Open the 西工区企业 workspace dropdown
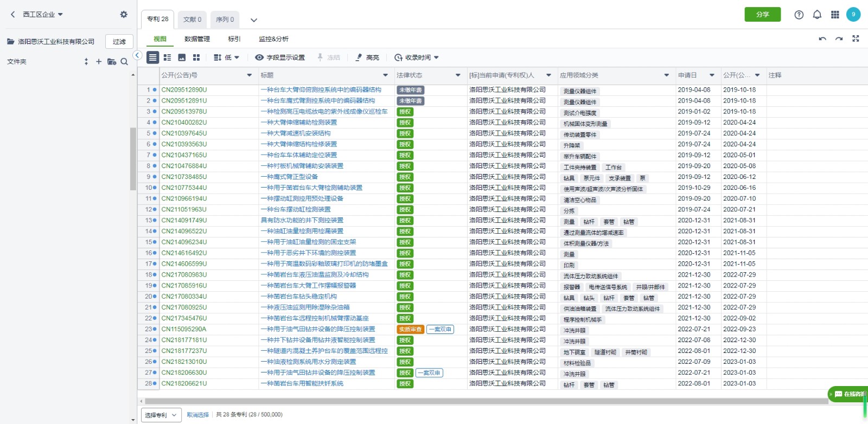Screen dimensions: 868x424 pyautogui.click(x=43, y=15)
